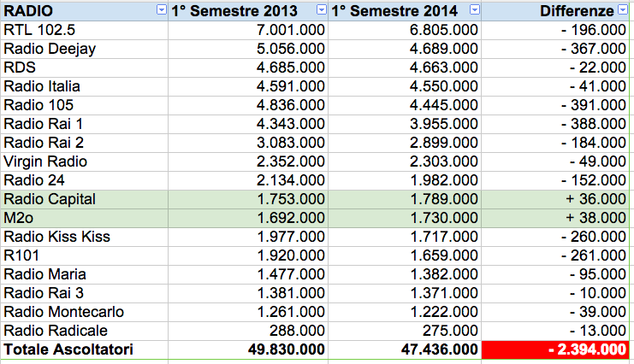Select the M2o cell
Image resolution: width=634 pixels, height=364 pixels.
pos(84,218)
